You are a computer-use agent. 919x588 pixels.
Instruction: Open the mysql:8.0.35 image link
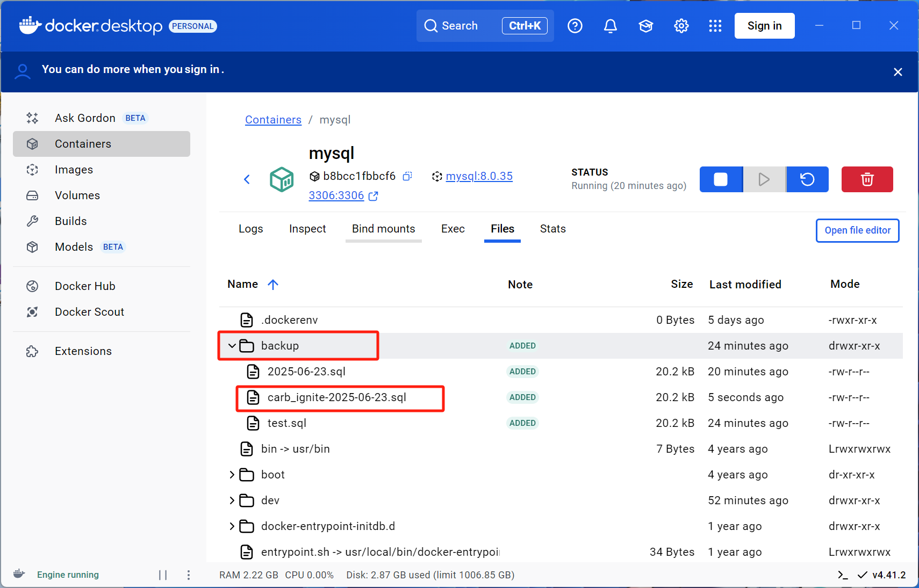479,176
